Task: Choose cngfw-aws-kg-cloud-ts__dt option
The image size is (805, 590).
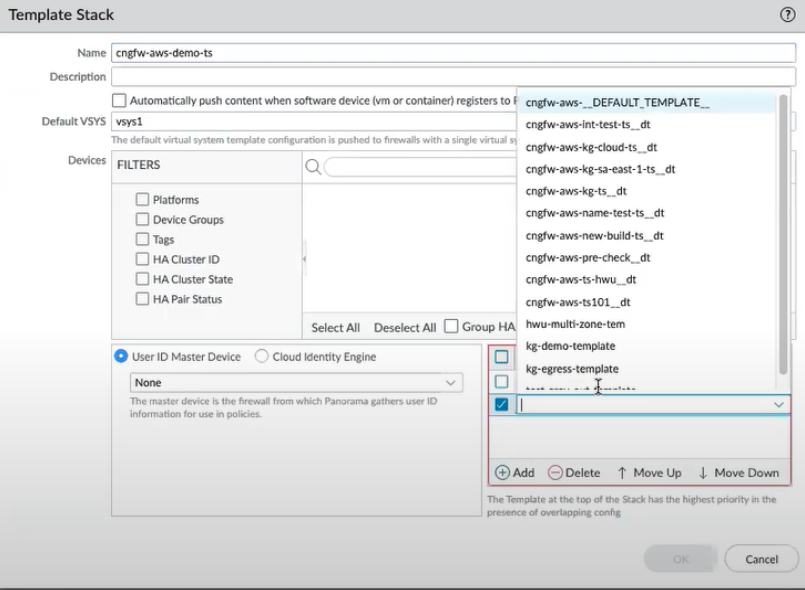Action: tap(647, 147)
